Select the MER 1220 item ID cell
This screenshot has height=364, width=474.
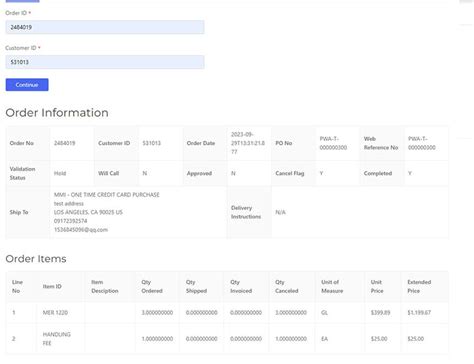point(55,313)
